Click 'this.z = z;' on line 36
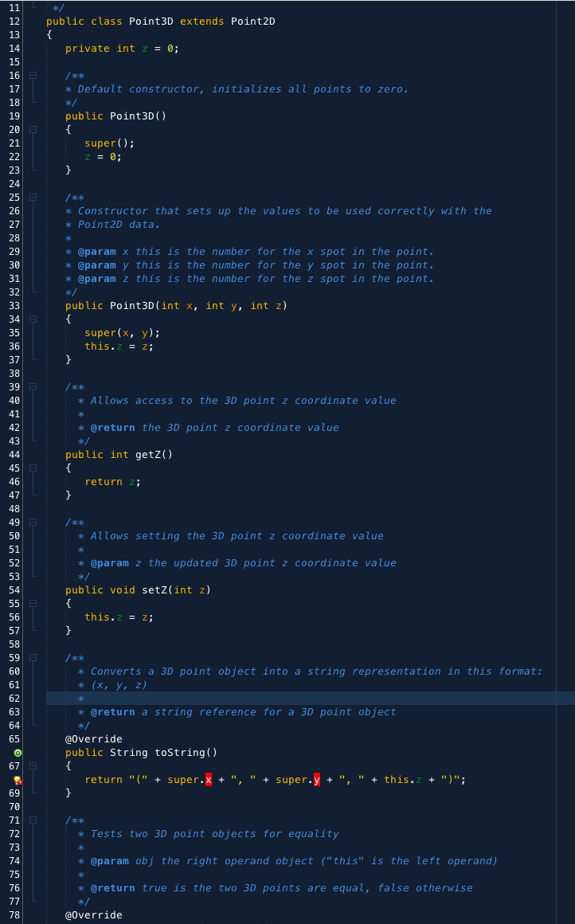This screenshot has width=575, height=924. 119,346
